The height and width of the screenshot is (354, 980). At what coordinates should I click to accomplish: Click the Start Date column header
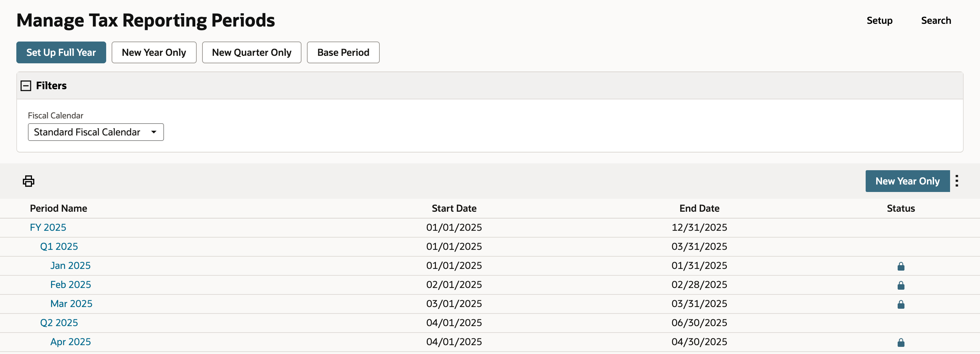[x=454, y=208]
